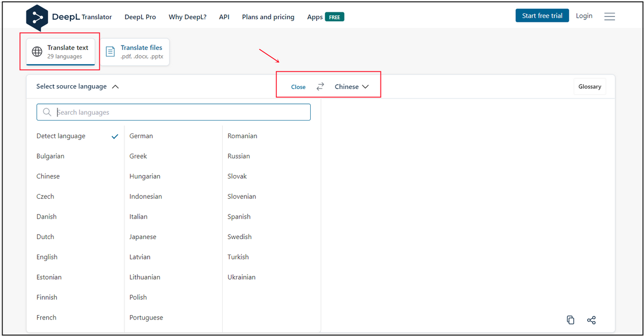Select Hungarian from the language list
This screenshot has width=644, height=336.
(145, 176)
